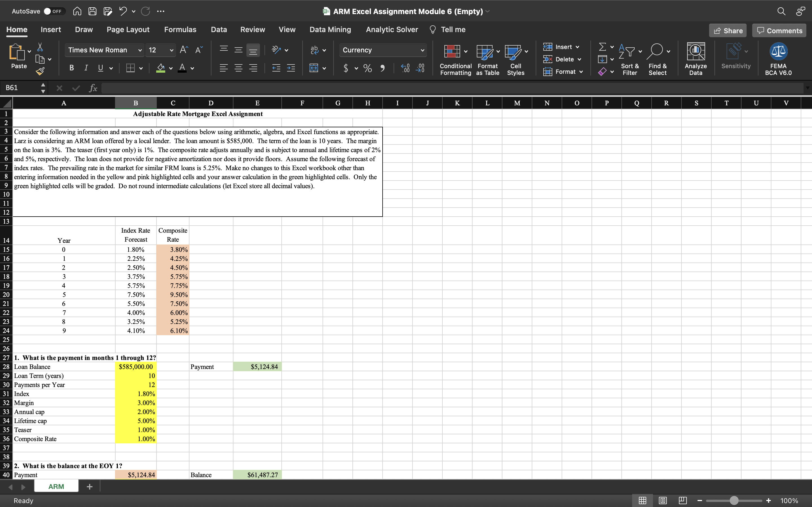Switch to the Formulas ribbon tab
This screenshot has width=812, height=507.
pos(180,30)
